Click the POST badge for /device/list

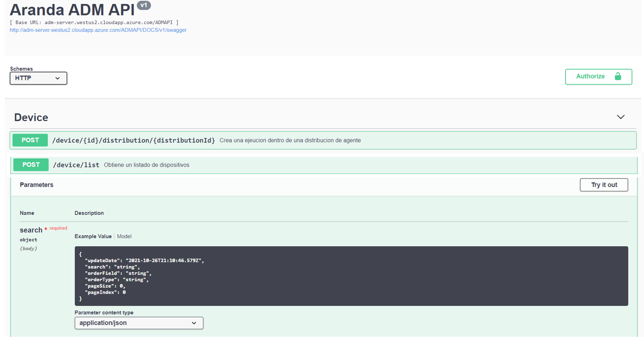31,165
